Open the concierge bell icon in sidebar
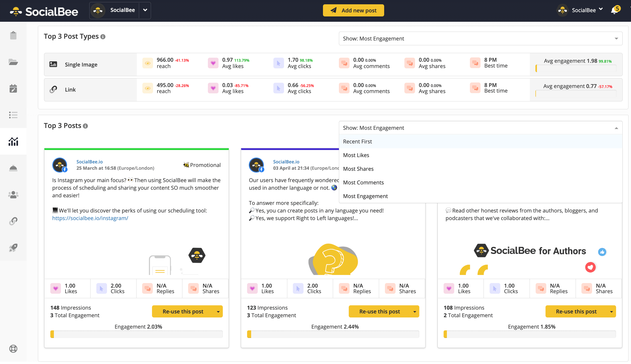Screen dimensions: 631x364 13,168
